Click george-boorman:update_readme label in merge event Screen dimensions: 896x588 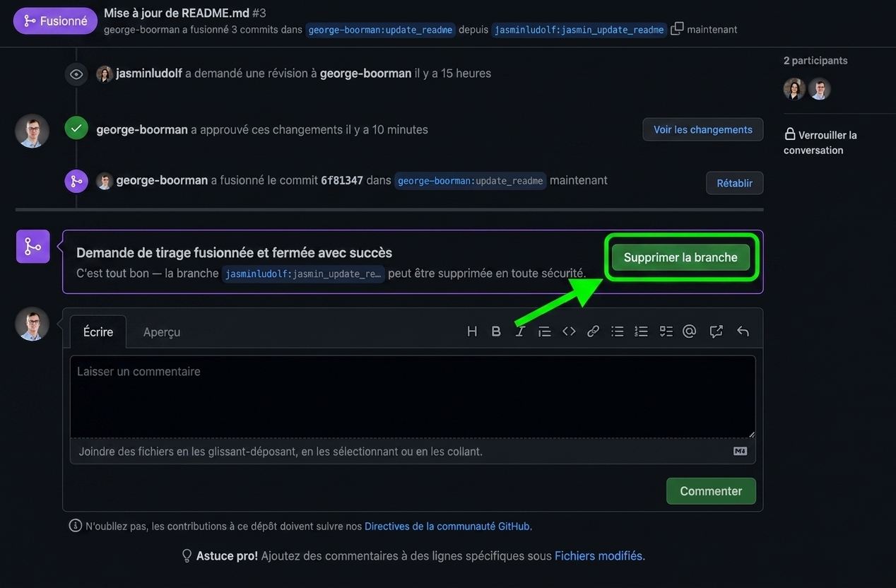click(470, 181)
